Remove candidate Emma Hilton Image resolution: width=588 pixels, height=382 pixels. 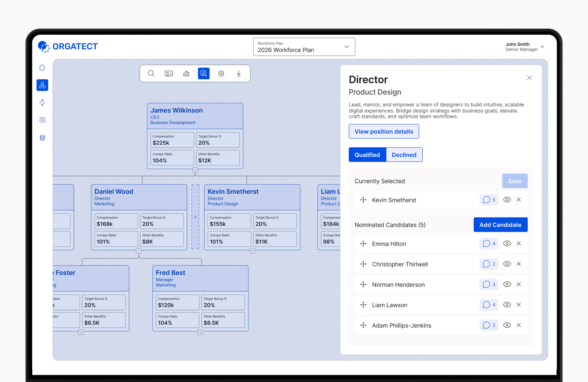[x=519, y=243]
